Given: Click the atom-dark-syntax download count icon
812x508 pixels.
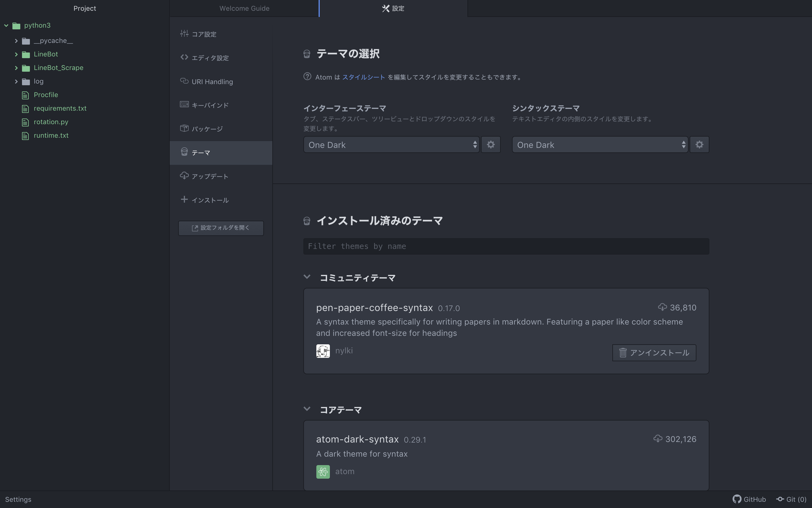Looking at the screenshot, I should [x=658, y=439].
